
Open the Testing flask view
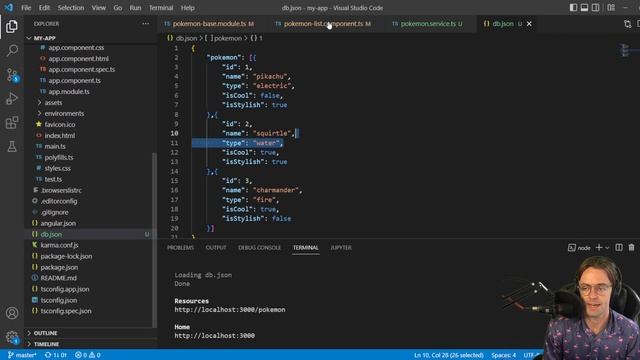point(12,147)
